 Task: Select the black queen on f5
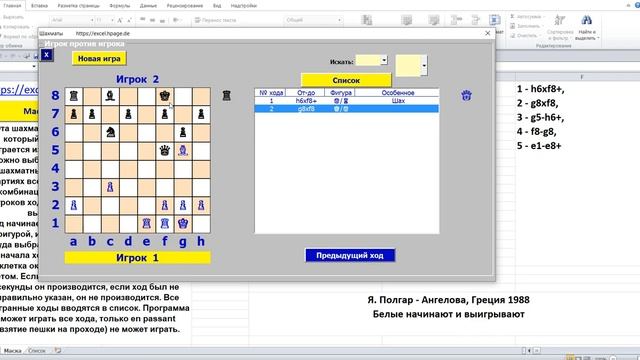click(164, 151)
